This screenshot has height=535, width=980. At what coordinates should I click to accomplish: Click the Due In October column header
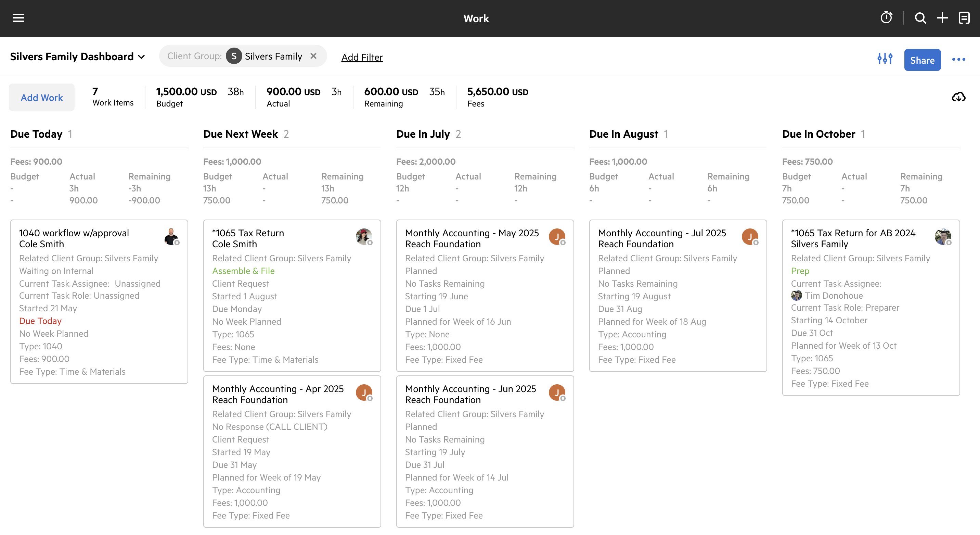click(818, 134)
